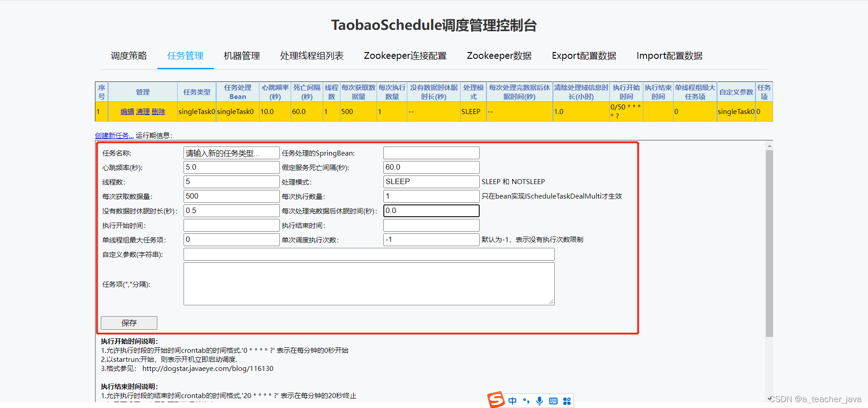Switch to the 任务管理 tab

[185, 56]
